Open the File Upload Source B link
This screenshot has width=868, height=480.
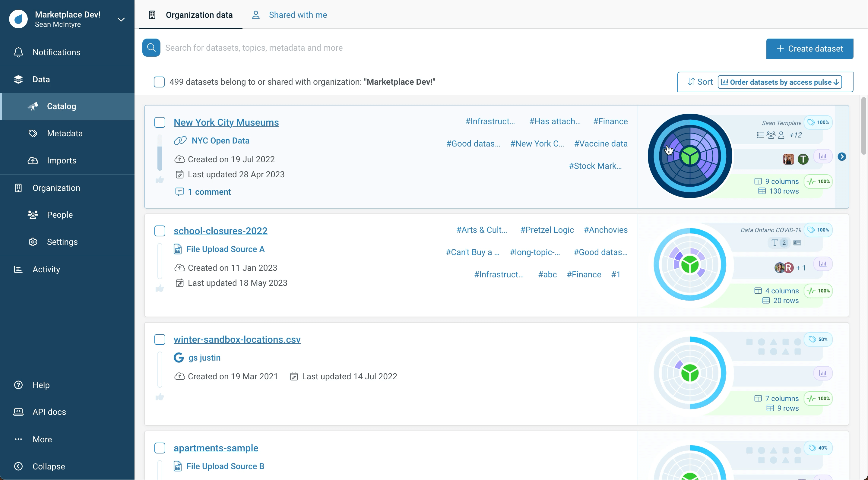click(x=225, y=466)
